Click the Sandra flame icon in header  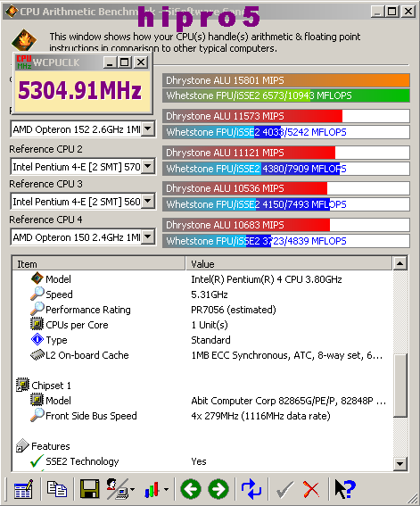click(24, 40)
